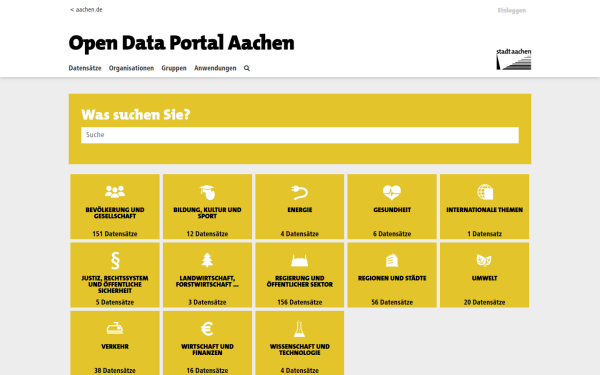Screen dimensions: 600x375
Task: Go to Organisationen in the navigation
Action: coord(131,68)
